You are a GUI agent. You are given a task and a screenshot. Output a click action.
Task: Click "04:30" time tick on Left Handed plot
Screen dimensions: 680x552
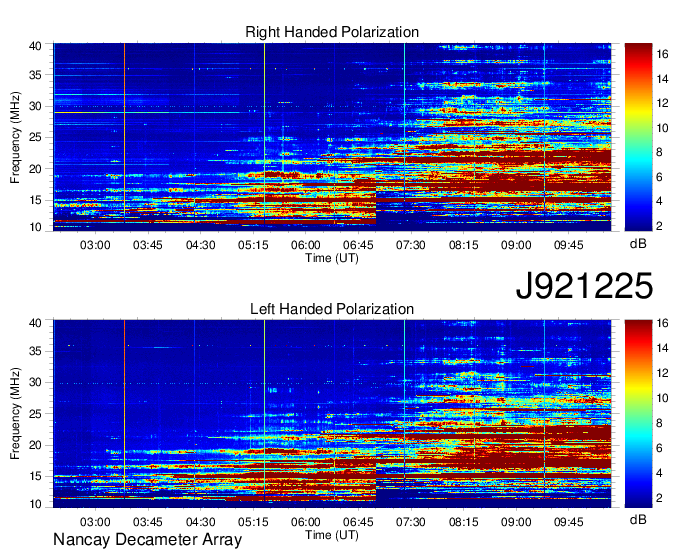[200, 522]
